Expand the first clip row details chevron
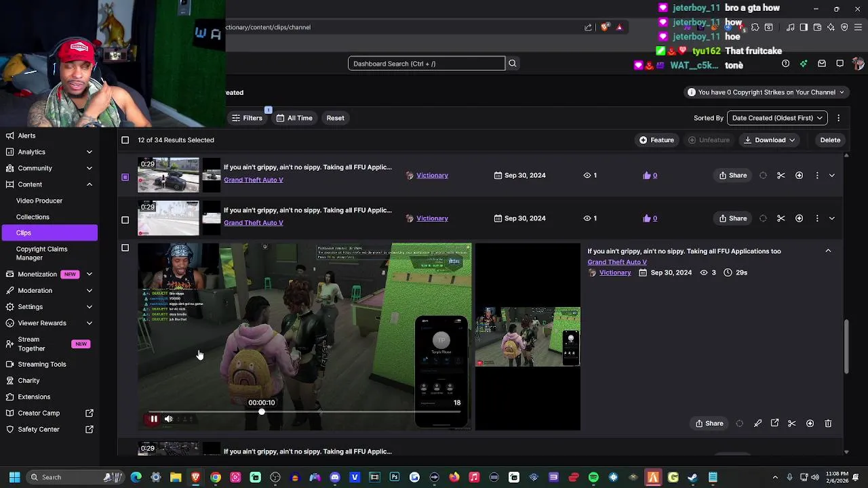Screen dimensions: 868x488 (x=832, y=176)
